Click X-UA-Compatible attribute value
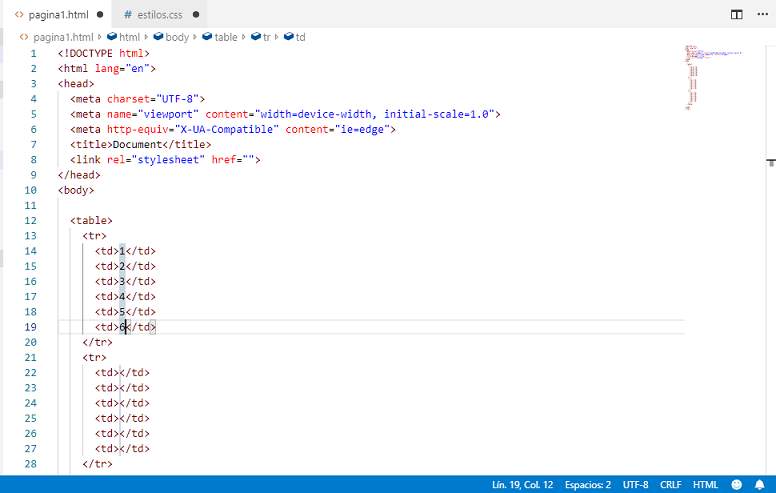This screenshot has height=493, width=776. 227,130
